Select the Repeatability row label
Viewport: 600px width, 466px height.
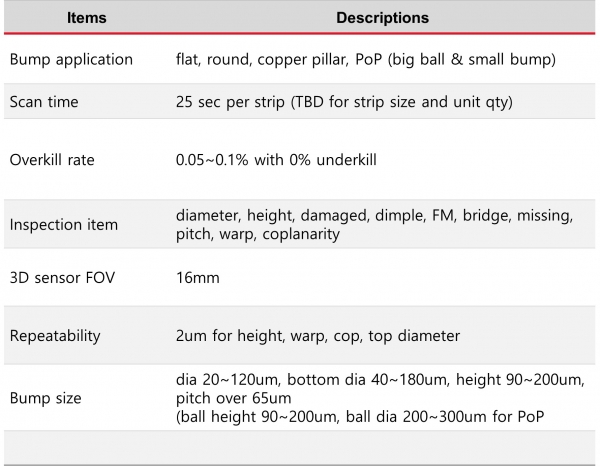point(55,336)
